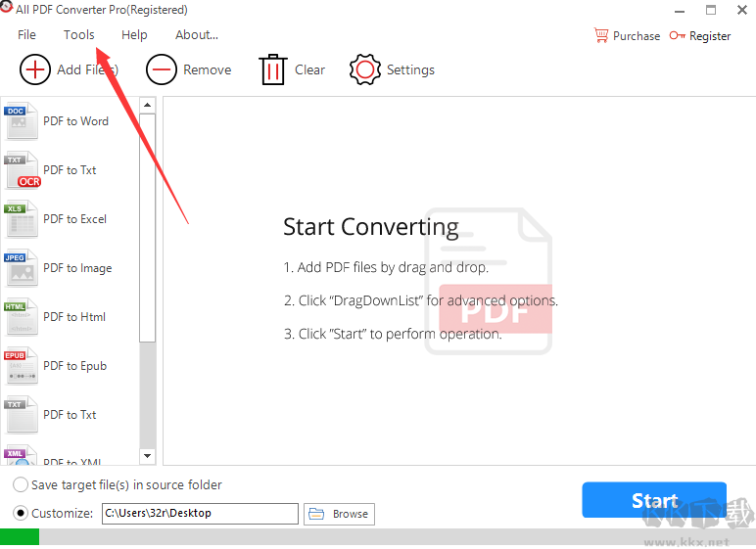This screenshot has height=549, width=756.
Task: Select the XLS icon for PDF to Excel
Action: (21, 219)
